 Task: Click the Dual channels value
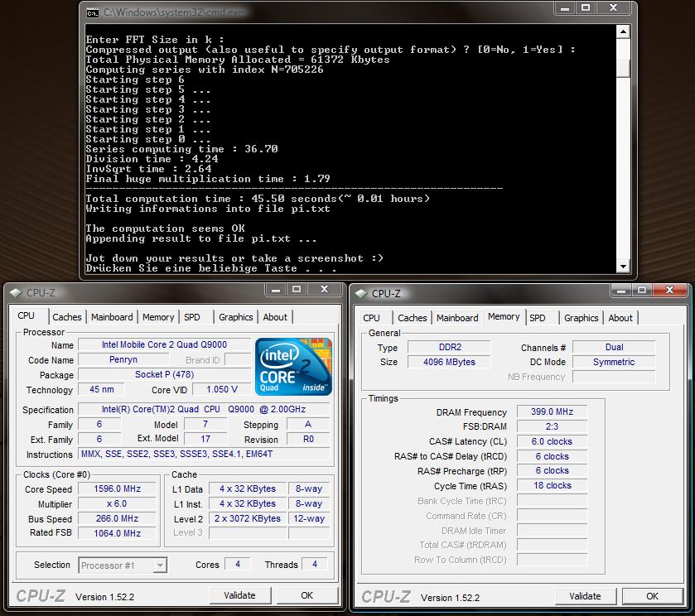(x=614, y=348)
